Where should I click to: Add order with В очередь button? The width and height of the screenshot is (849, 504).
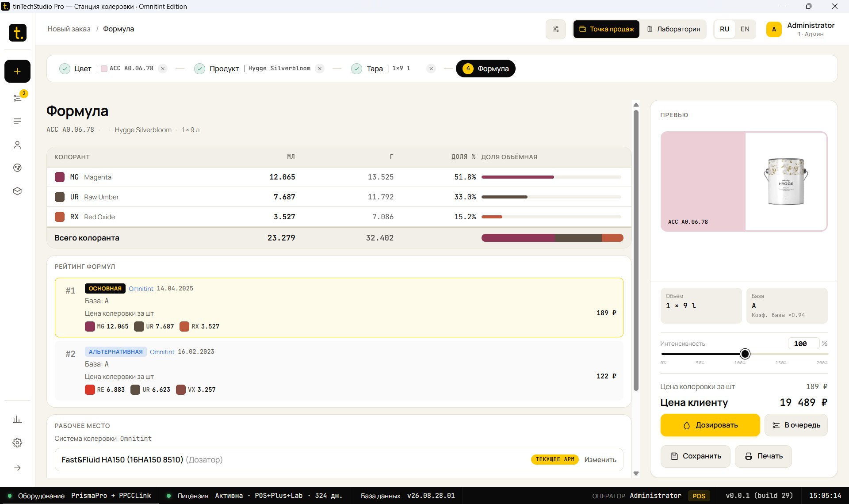tap(796, 425)
